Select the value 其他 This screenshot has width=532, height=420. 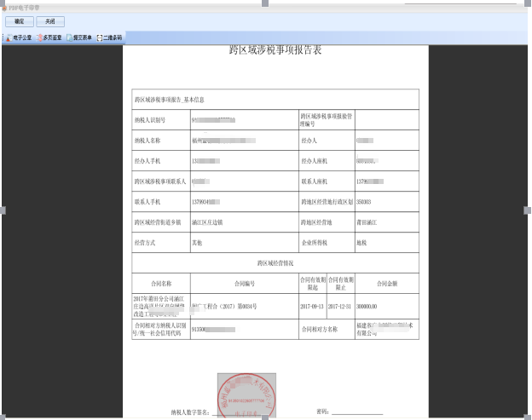[197, 243]
